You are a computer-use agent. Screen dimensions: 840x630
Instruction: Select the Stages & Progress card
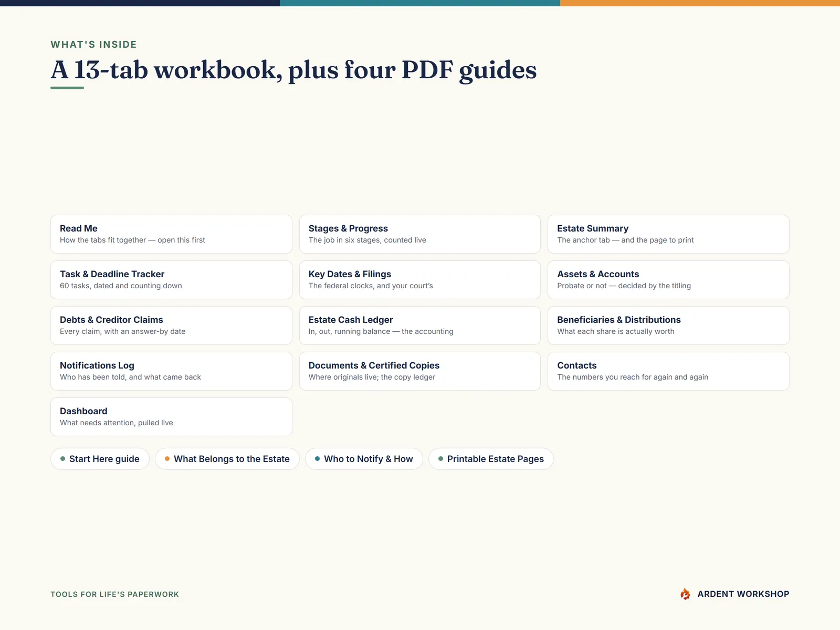419,234
